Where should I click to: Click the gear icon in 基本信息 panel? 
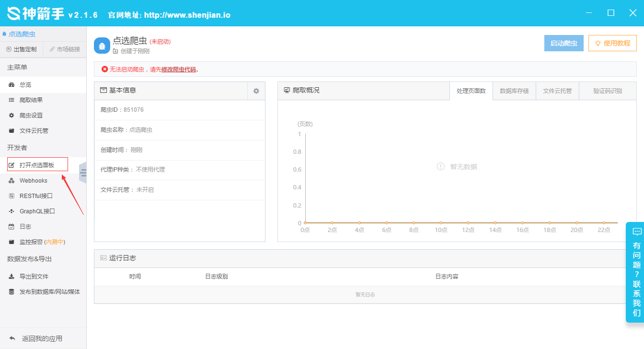pyautogui.click(x=256, y=91)
